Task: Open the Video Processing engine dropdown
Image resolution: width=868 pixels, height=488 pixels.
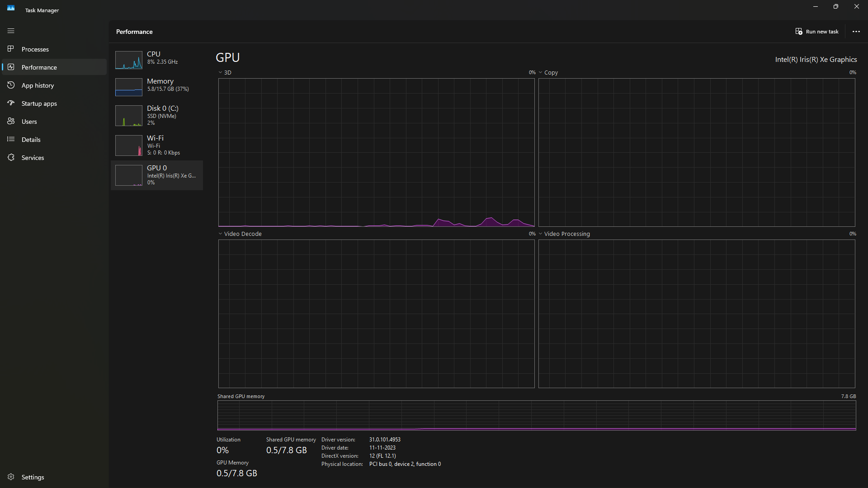Action: (540, 234)
